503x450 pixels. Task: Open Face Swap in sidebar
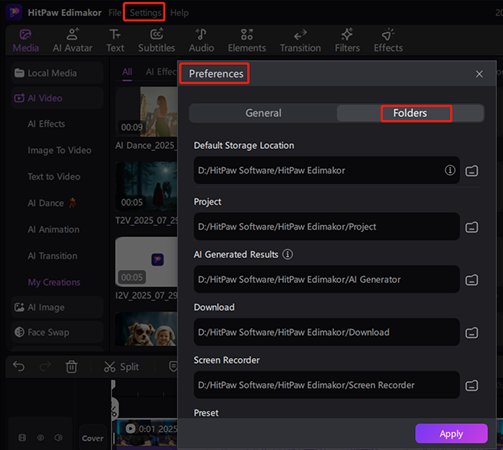point(56,332)
